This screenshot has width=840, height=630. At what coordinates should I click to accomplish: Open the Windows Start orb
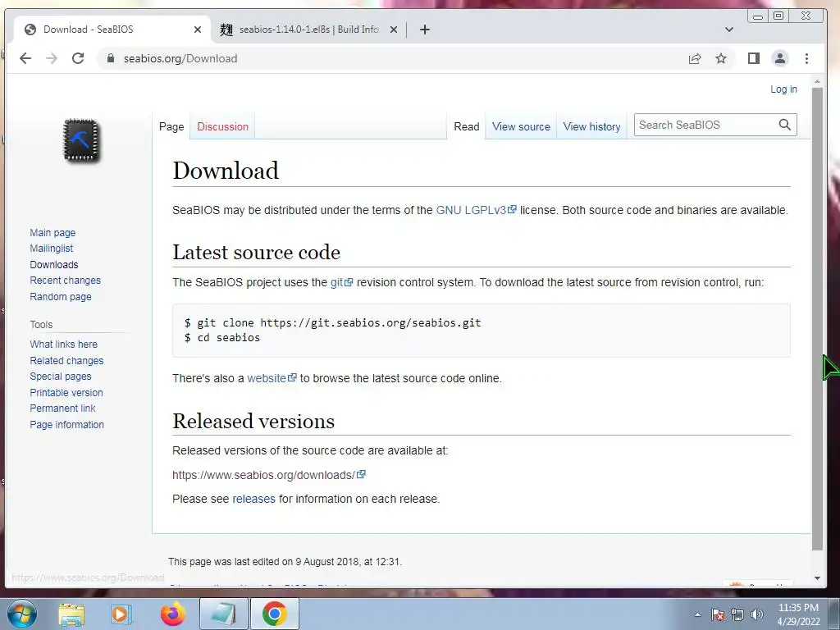pos(22,614)
